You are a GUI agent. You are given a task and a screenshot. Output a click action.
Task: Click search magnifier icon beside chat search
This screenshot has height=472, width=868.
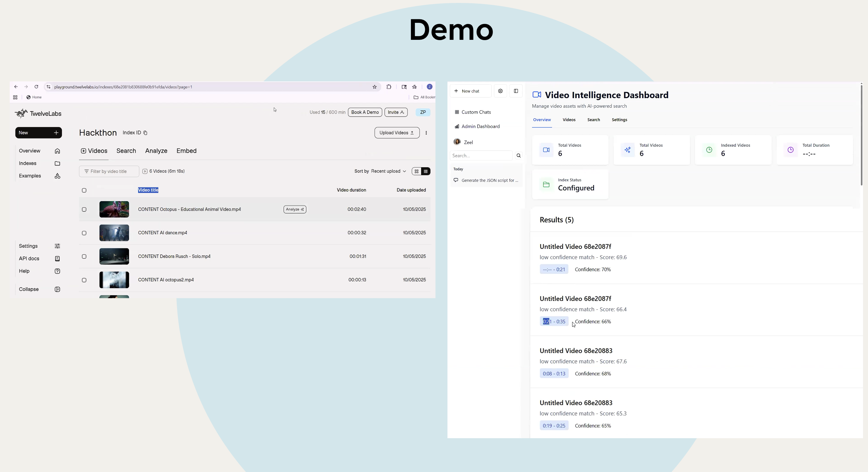[519, 156]
